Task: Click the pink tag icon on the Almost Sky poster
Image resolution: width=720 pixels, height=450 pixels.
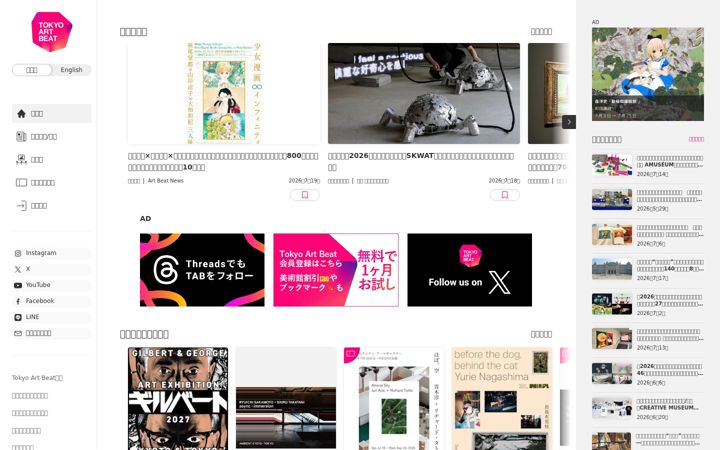Action: point(351,354)
